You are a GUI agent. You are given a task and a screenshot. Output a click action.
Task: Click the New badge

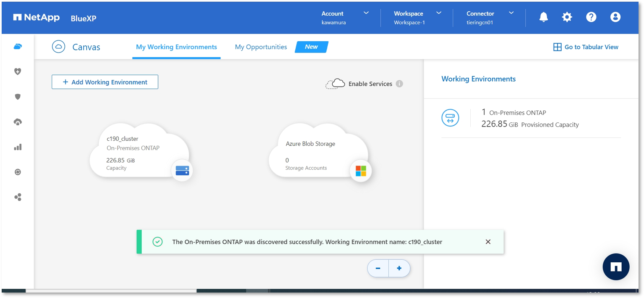coord(311,47)
